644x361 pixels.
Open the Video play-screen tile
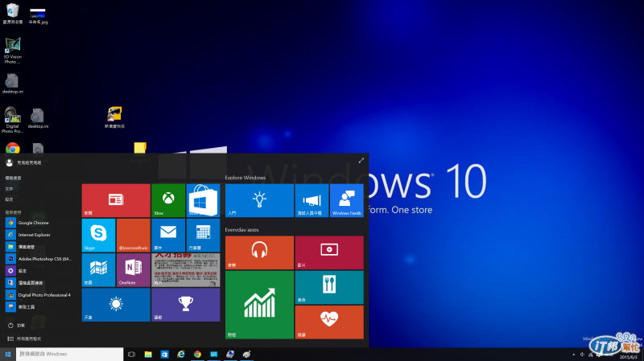[x=329, y=252]
